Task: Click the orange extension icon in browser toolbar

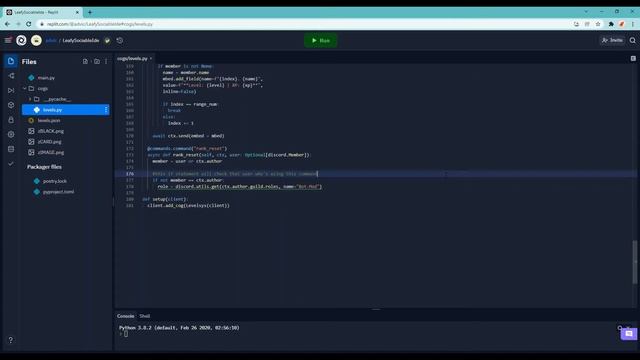Action: 622,24
